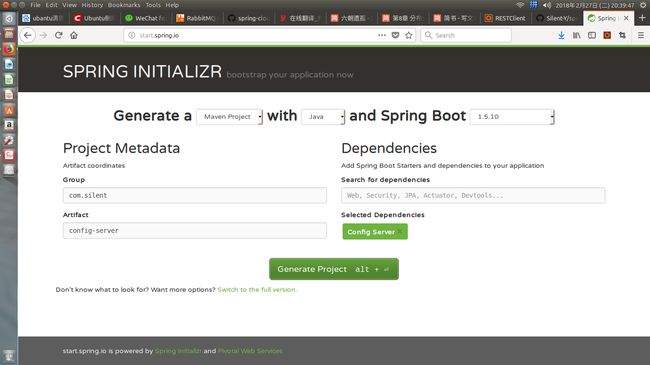Screen dimensions: 650x365
Task: Open the History menu
Action: 92,5
